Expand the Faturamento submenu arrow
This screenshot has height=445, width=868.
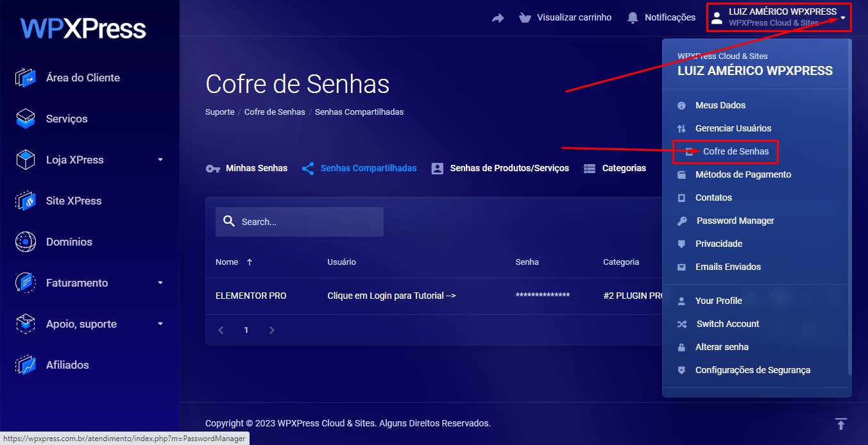coord(160,283)
